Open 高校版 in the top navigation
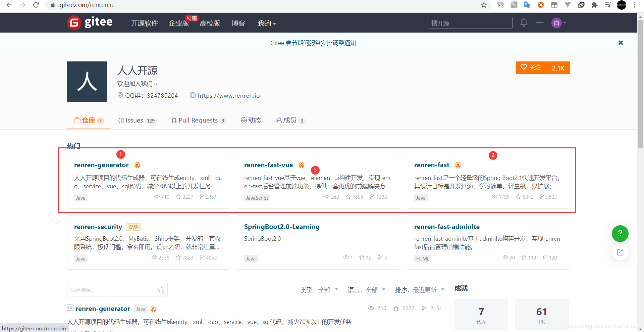Screen dimensions: 644x332 (210, 23)
